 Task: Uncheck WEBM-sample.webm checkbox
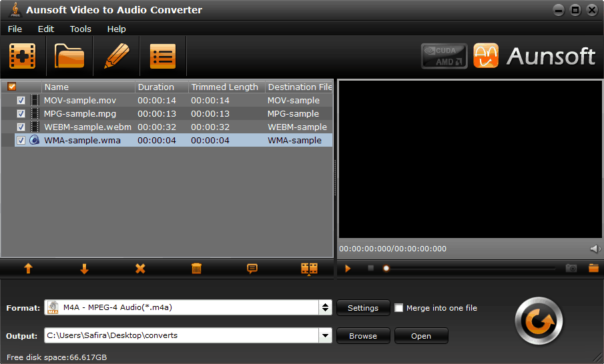[x=21, y=127]
